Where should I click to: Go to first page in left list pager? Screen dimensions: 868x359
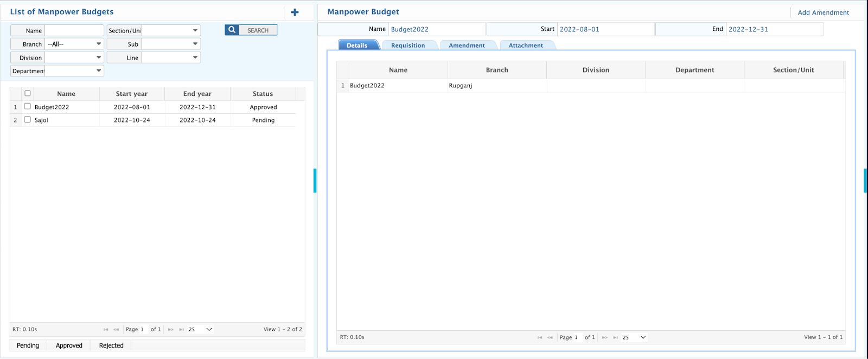[x=106, y=329]
